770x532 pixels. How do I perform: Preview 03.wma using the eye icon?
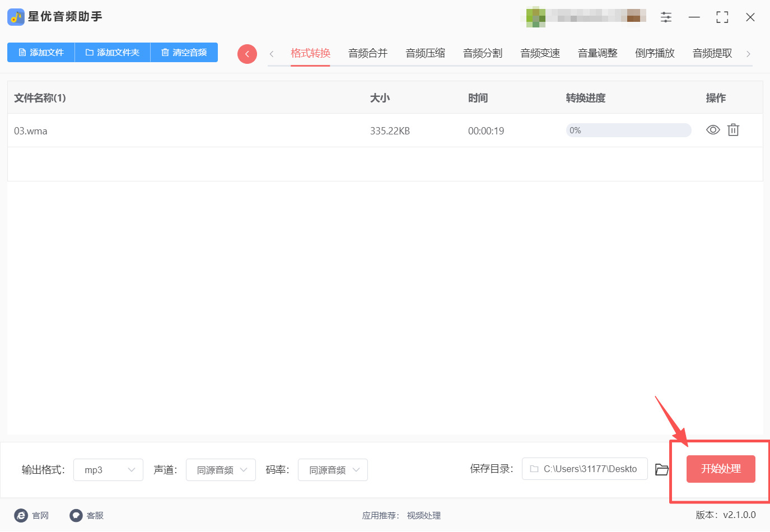(x=712, y=129)
